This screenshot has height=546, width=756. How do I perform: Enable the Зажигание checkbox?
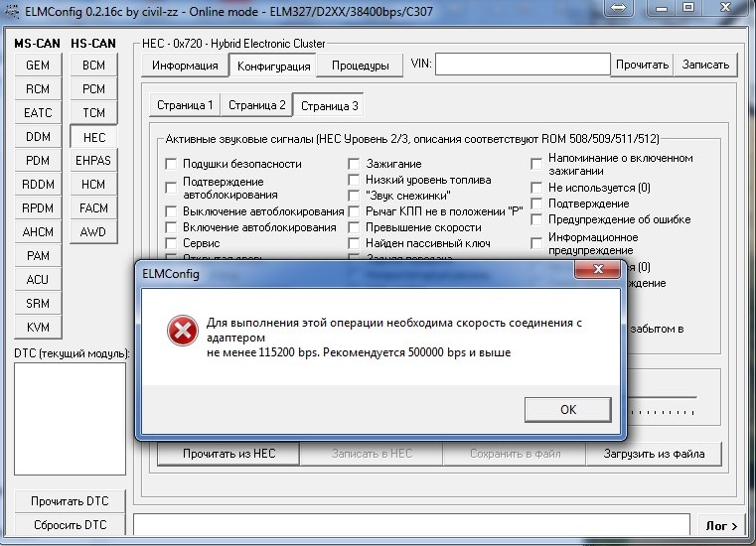click(x=354, y=164)
